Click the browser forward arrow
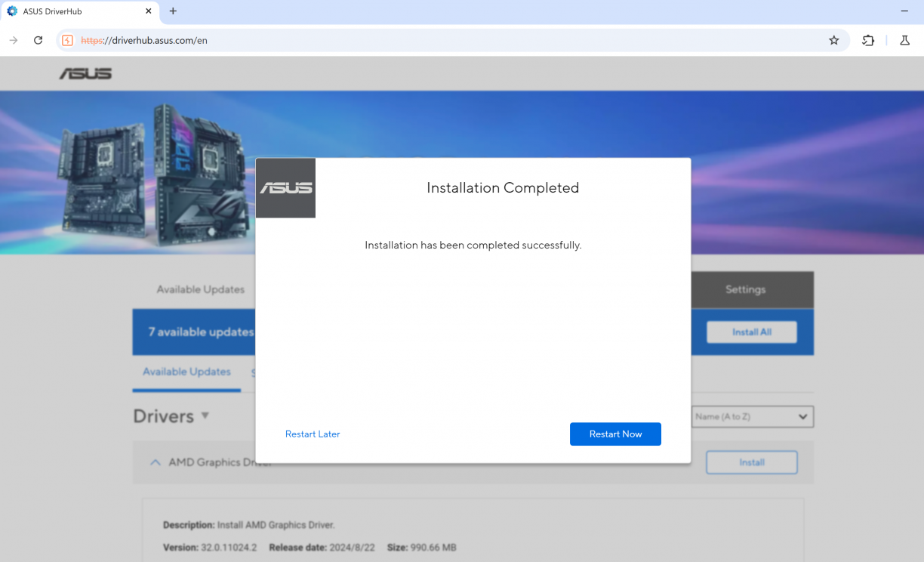This screenshot has height=562, width=924. coord(14,40)
